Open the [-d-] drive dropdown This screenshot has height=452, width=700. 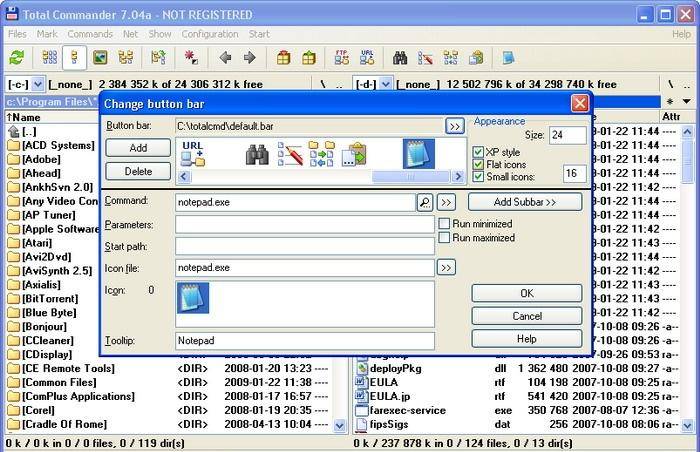(386, 84)
